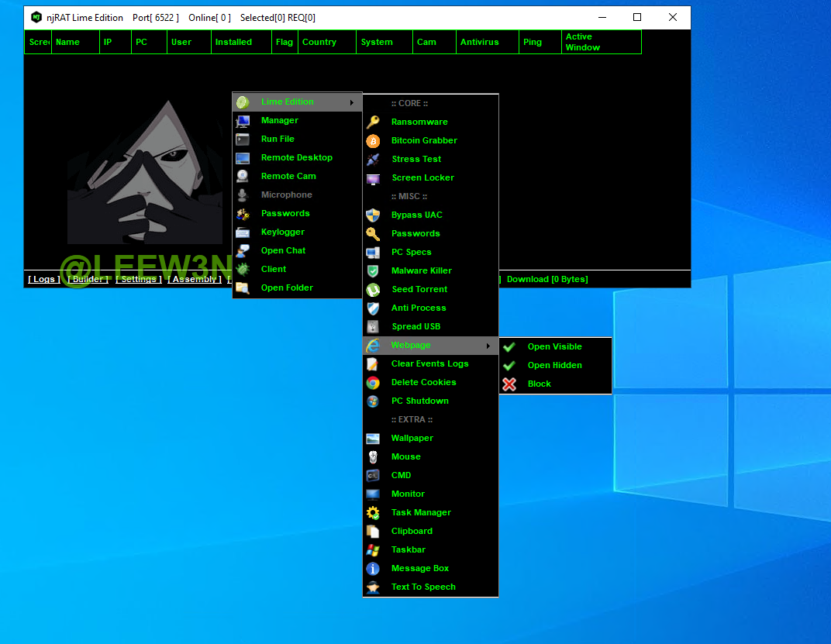Open the [ Logs ] link

coord(43,279)
